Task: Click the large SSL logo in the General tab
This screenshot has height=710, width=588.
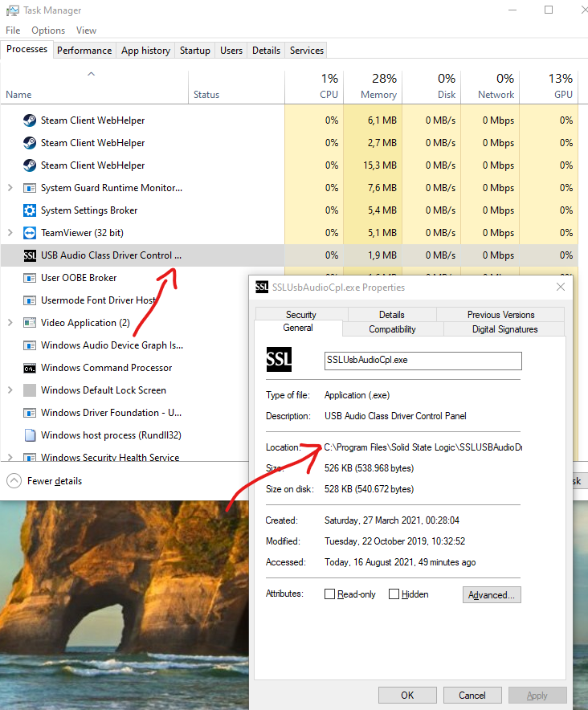Action: click(x=279, y=360)
